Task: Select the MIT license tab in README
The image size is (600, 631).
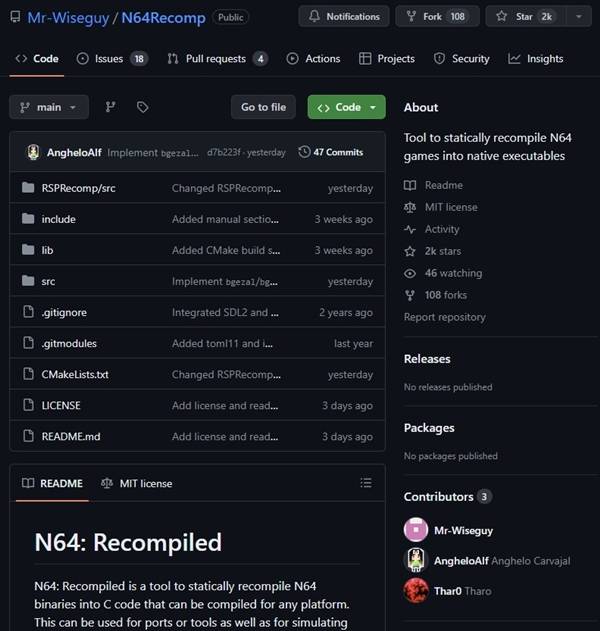Action: click(x=136, y=483)
